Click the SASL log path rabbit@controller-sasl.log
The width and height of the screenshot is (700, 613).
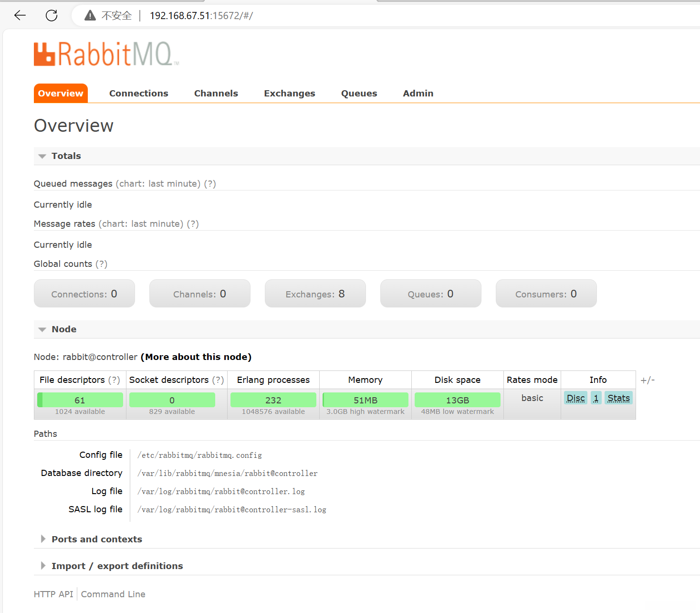pyautogui.click(x=232, y=510)
